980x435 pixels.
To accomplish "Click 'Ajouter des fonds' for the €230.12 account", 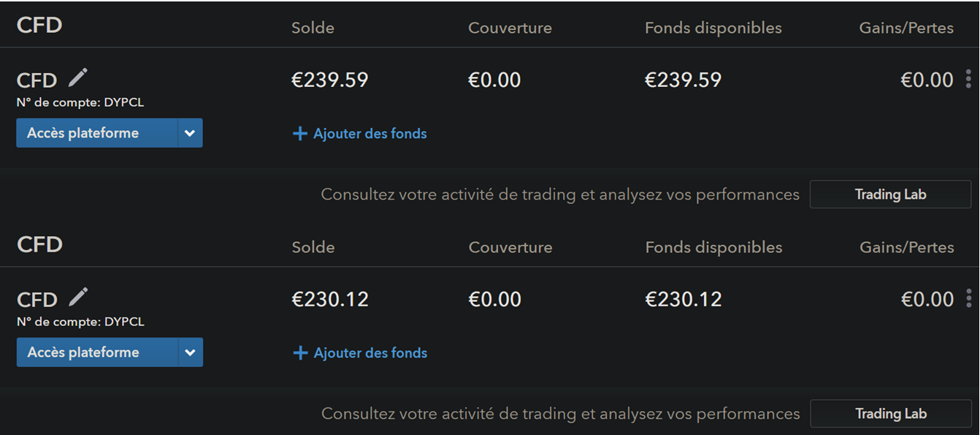I will coord(370,353).
